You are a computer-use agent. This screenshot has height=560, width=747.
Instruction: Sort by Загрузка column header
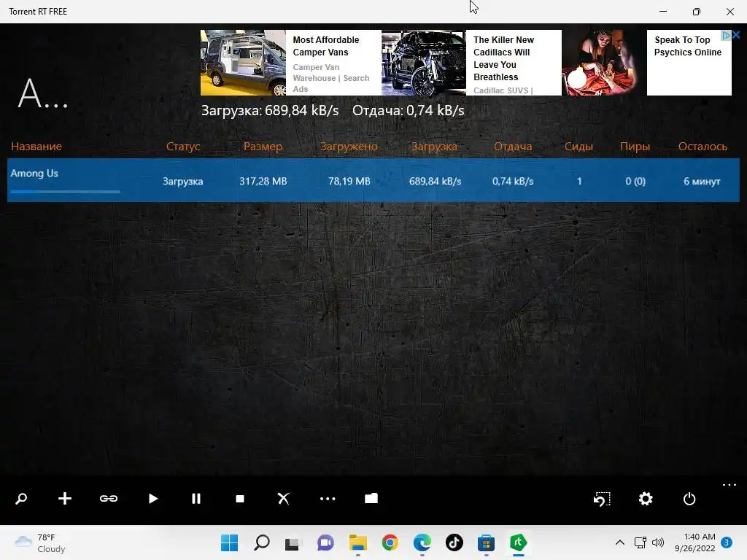[434, 146]
